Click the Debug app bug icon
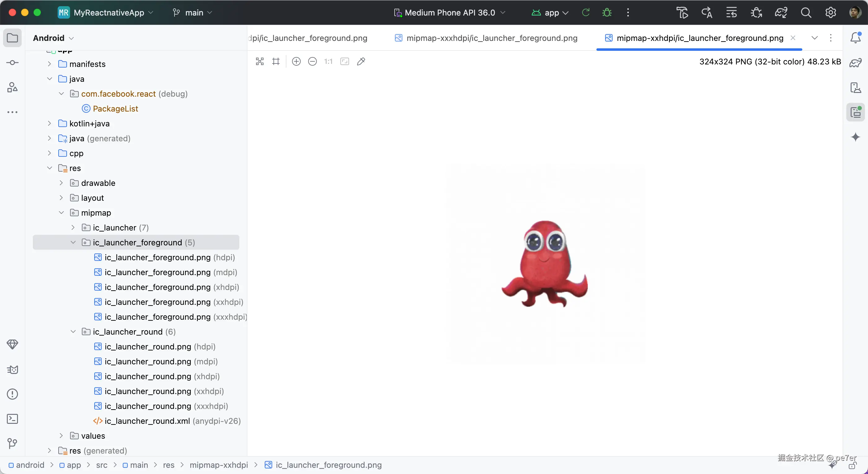The image size is (868, 474). [607, 12]
